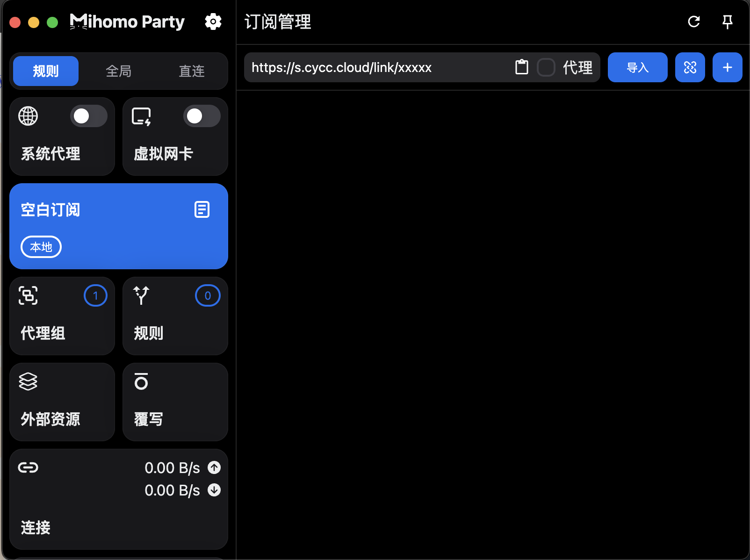Screen dimensions: 750x560
Task: Click the plus button to add subscription
Action: (727, 67)
